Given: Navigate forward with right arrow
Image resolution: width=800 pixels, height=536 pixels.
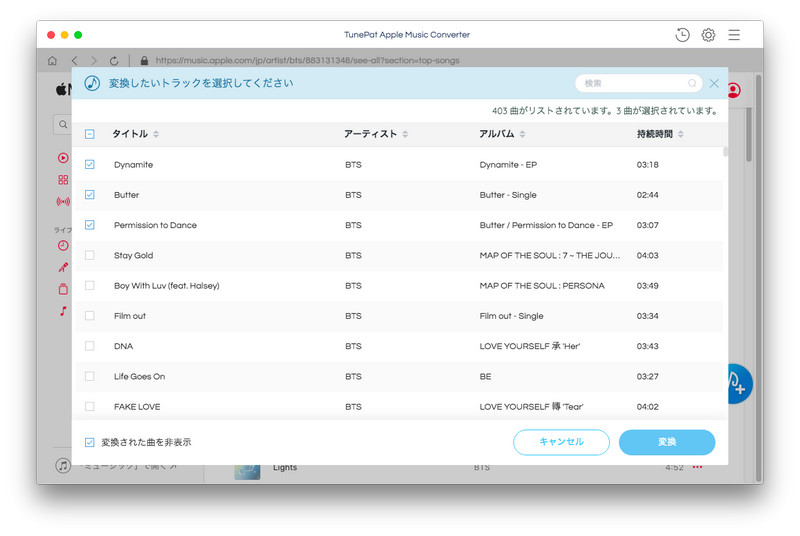Looking at the screenshot, I should point(94,61).
